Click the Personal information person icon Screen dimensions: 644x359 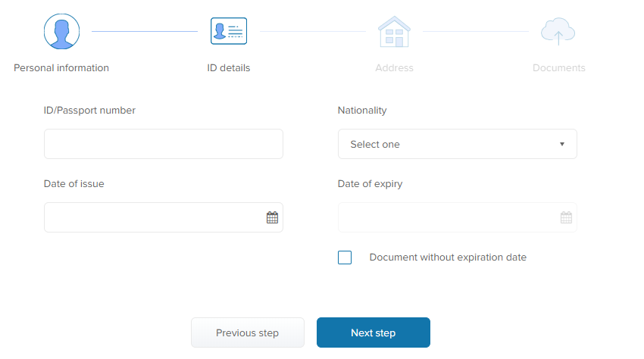click(61, 31)
